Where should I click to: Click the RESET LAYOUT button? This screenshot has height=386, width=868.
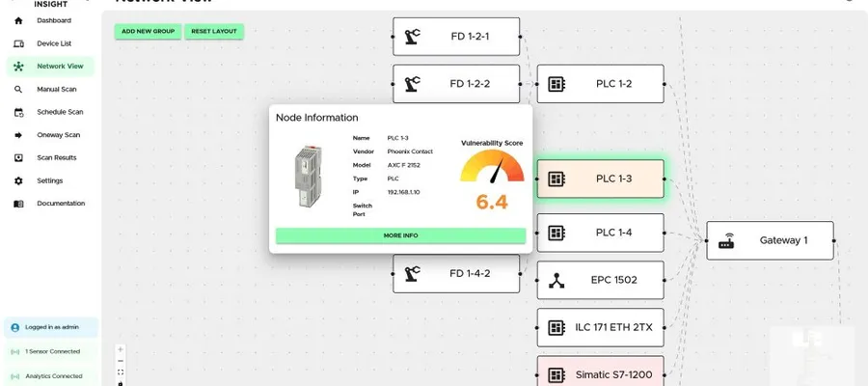[214, 32]
